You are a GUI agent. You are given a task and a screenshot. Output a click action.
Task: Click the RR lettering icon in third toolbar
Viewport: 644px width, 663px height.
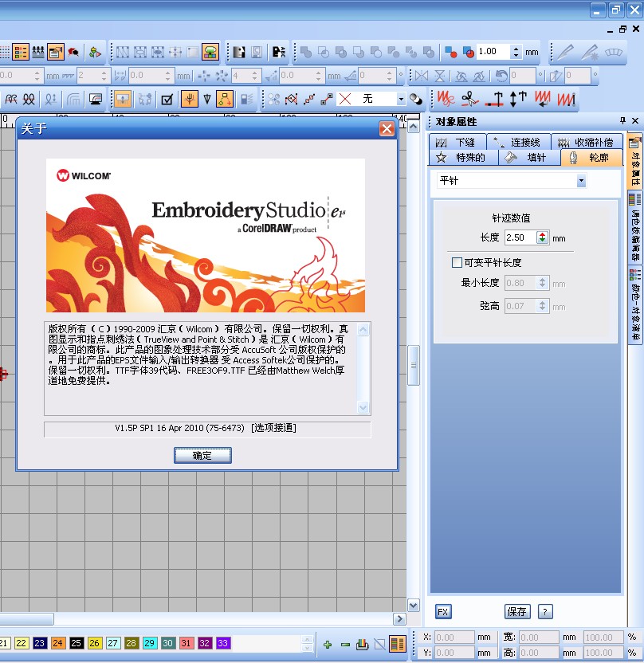11,100
